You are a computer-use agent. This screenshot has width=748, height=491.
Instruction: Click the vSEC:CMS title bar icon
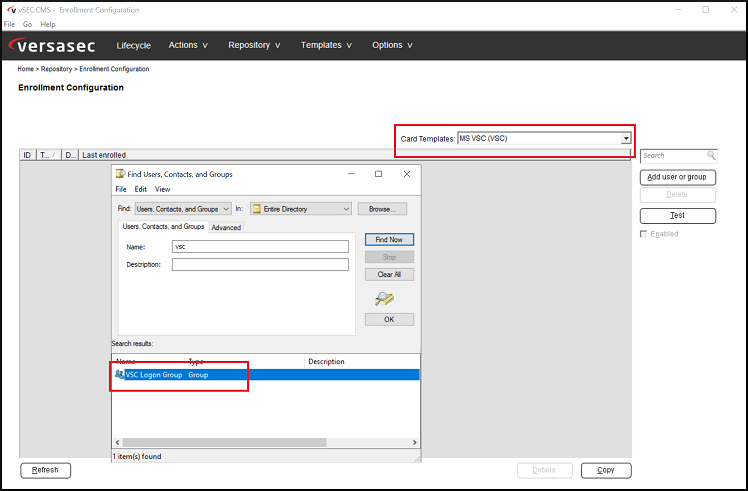click(x=12, y=10)
